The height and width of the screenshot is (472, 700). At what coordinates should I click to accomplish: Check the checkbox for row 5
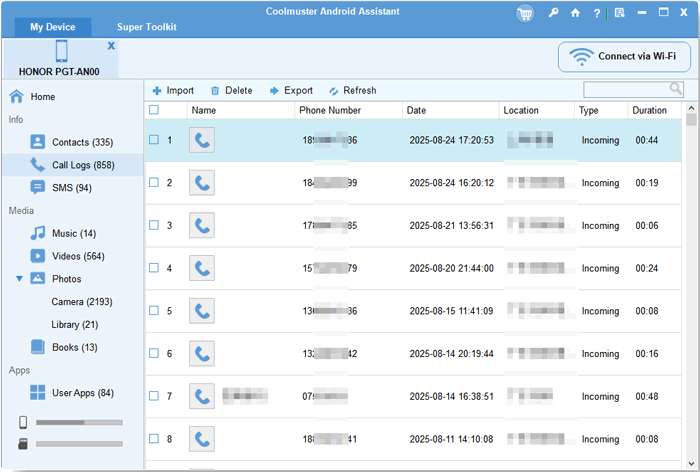click(154, 310)
